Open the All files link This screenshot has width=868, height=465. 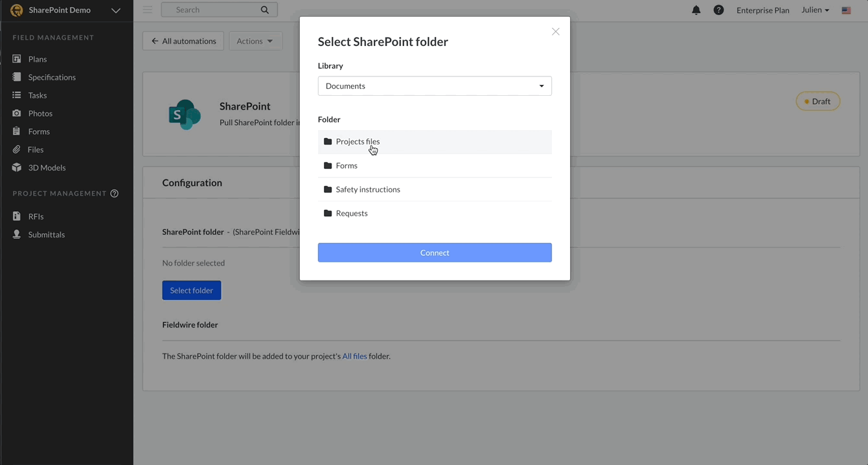354,356
